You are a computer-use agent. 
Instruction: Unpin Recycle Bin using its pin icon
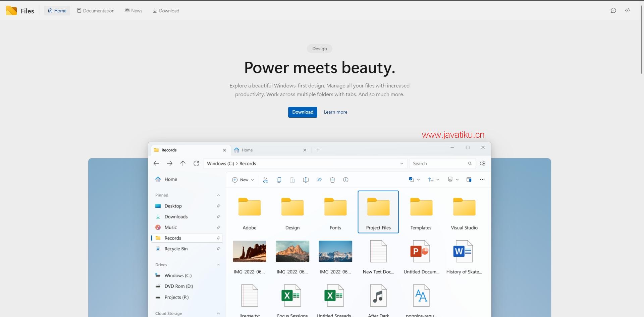coord(218,249)
